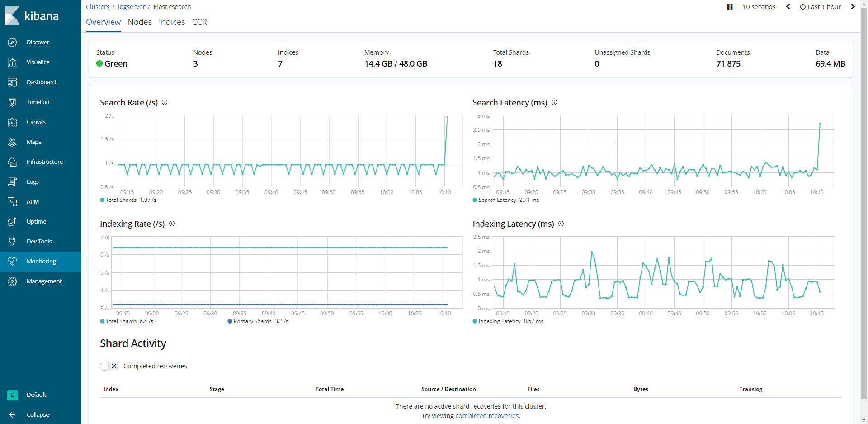This screenshot has width=868, height=424.
Task: Open the Last 1 hour time picker
Action: click(821, 7)
